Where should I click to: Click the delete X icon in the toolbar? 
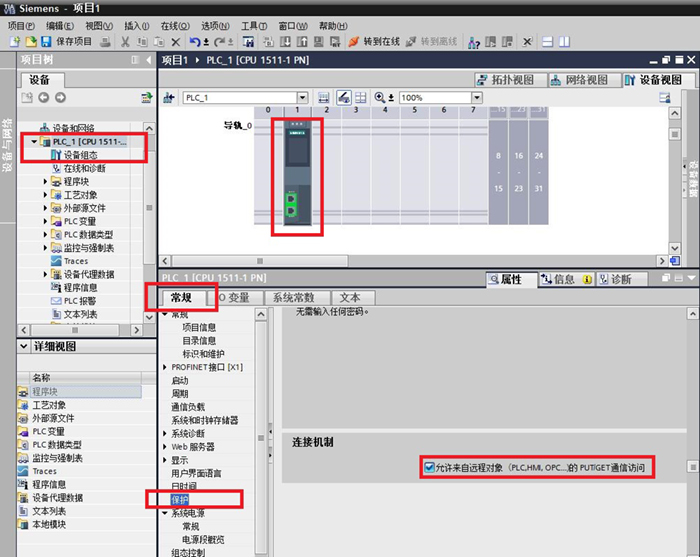[x=176, y=42]
